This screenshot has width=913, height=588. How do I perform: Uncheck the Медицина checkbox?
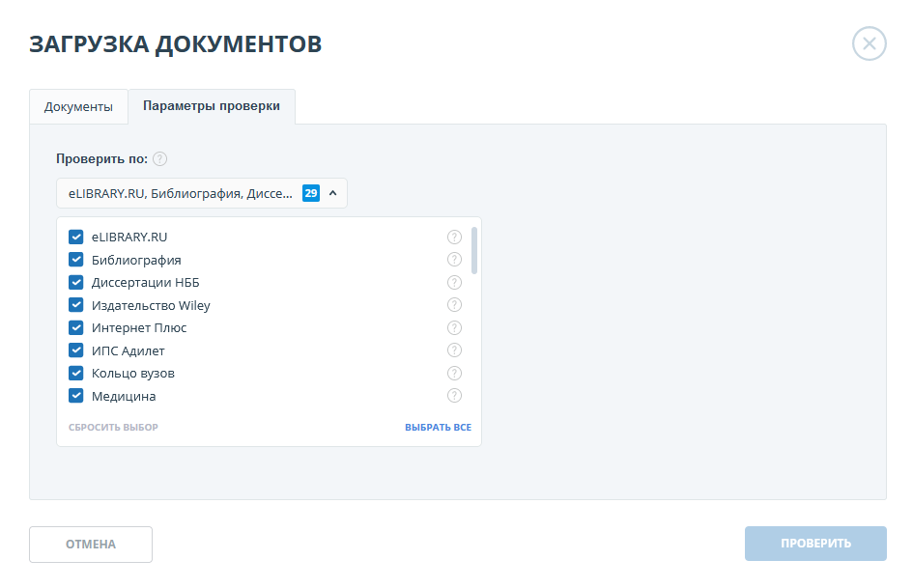tap(76, 396)
